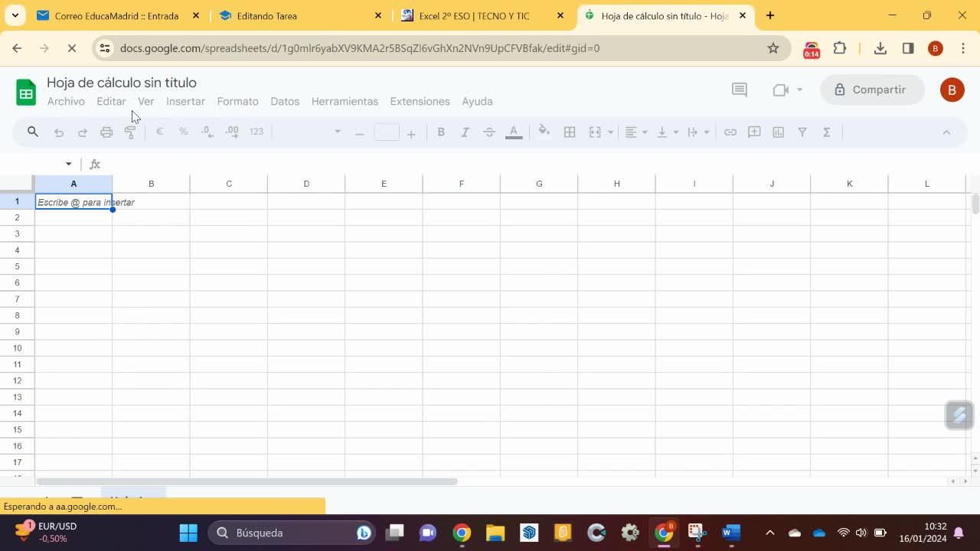Open the search menus magnifier tool
The height and width of the screenshot is (551, 980).
click(x=33, y=132)
